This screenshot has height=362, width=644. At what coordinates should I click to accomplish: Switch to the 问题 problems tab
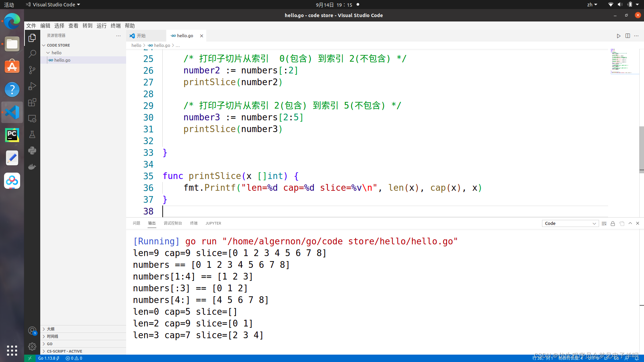click(x=137, y=223)
